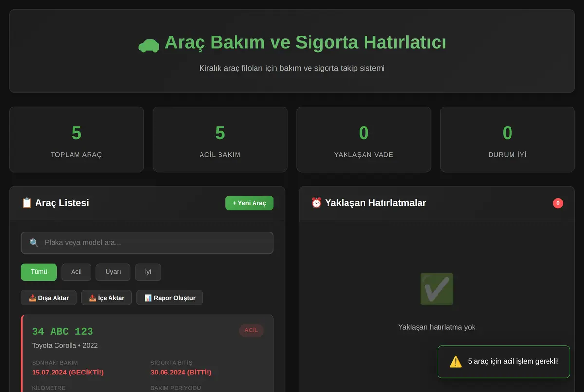Viewport: 584px width, 392px height.
Task: Filter list by İyi
Action: 148,272
